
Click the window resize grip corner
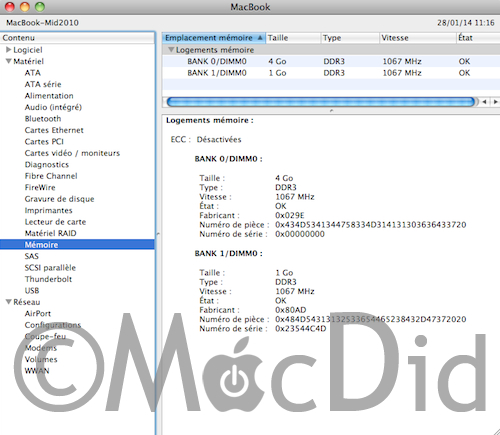496,431
